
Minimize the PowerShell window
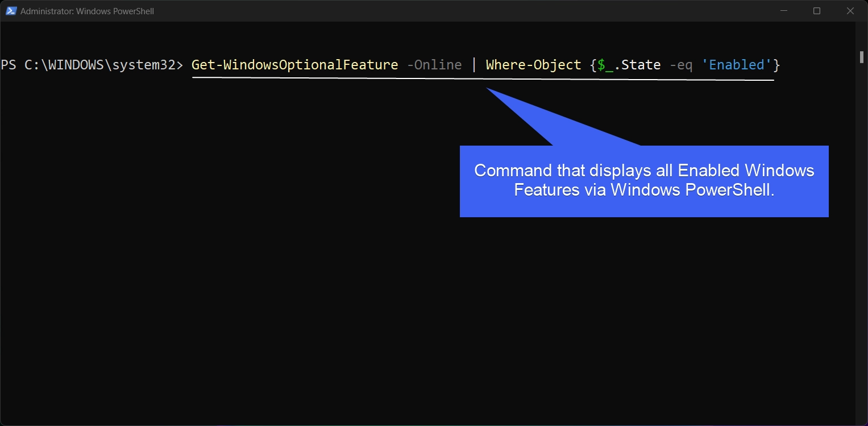[784, 11]
